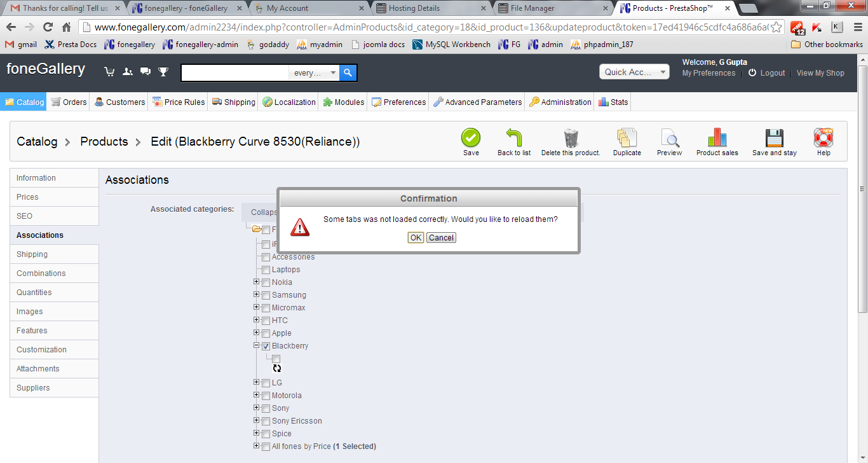The height and width of the screenshot is (463, 868).
Task: Open the Orders menu
Action: (x=69, y=102)
